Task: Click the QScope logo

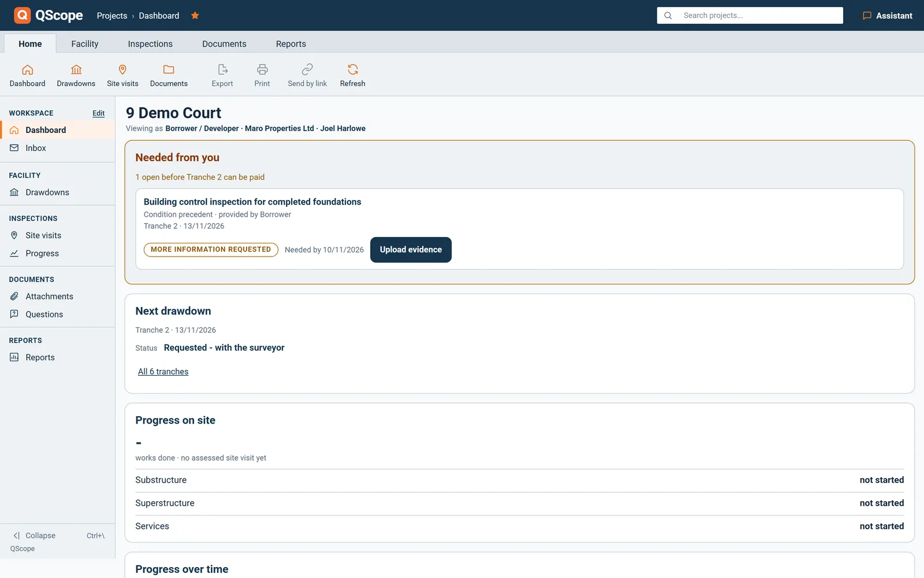Action: [x=49, y=16]
